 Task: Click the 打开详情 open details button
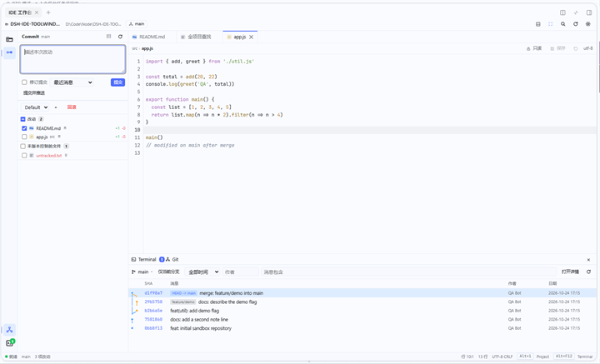click(570, 272)
